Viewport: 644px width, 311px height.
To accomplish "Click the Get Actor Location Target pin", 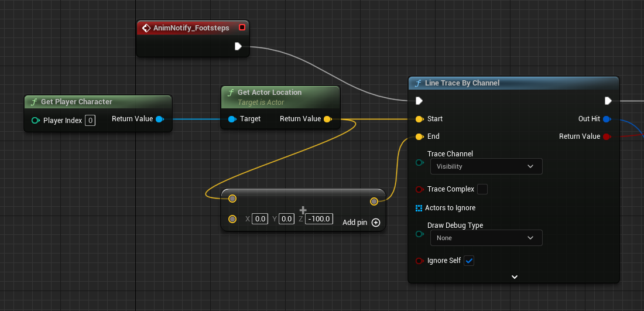I will [x=232, y=119].
